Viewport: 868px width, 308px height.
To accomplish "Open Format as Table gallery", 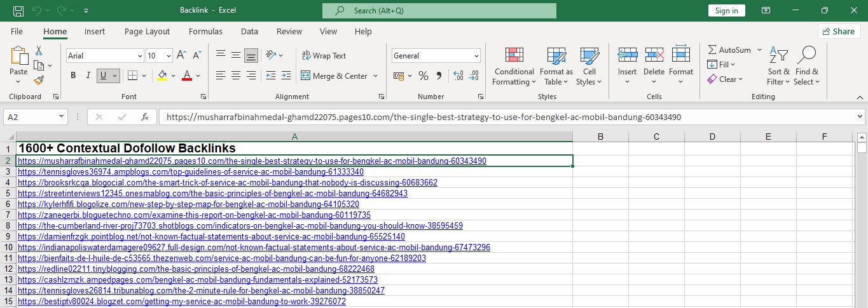I will pos(556,66).
